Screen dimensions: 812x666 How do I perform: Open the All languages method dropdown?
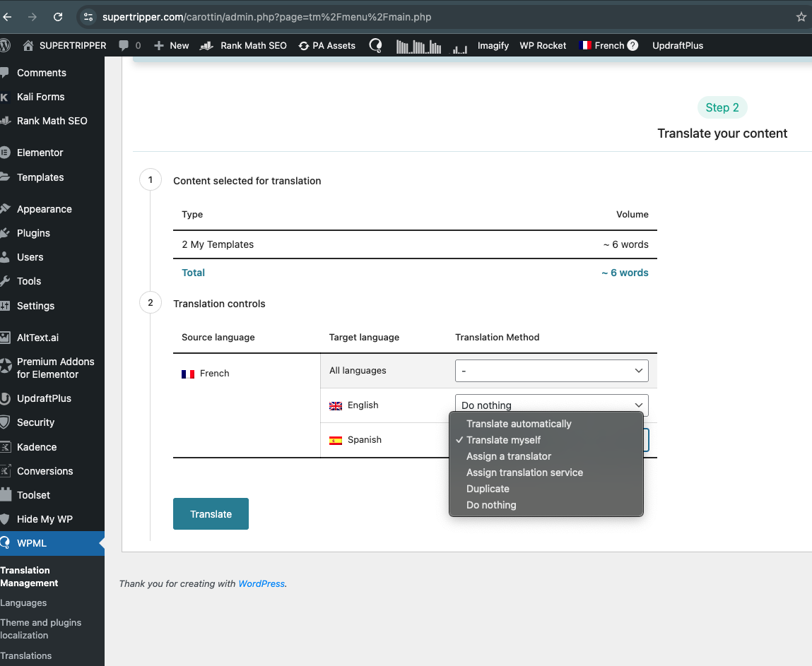551,371
